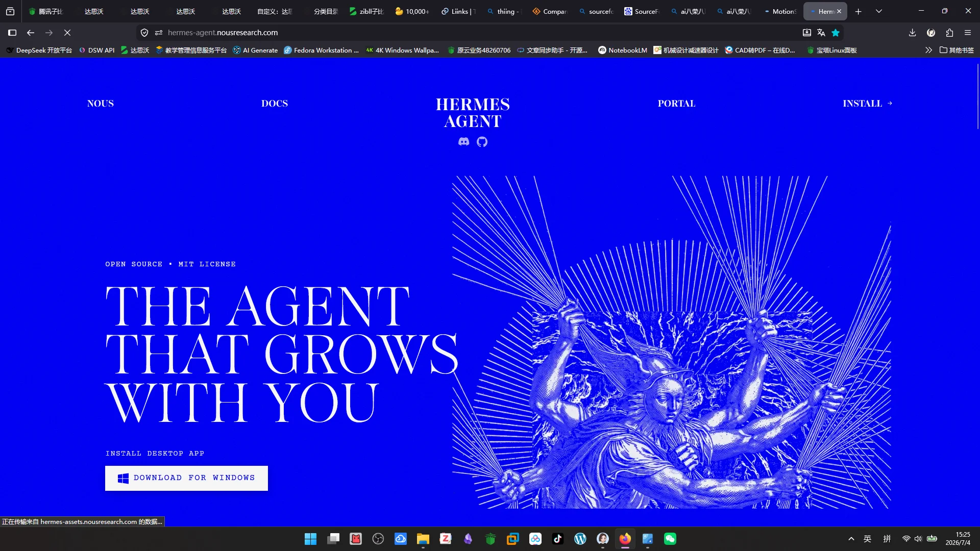Expand the system tray hidden icons
This screenshot has width=980, height=551.
pyautogui.click(x=851, y=539)
